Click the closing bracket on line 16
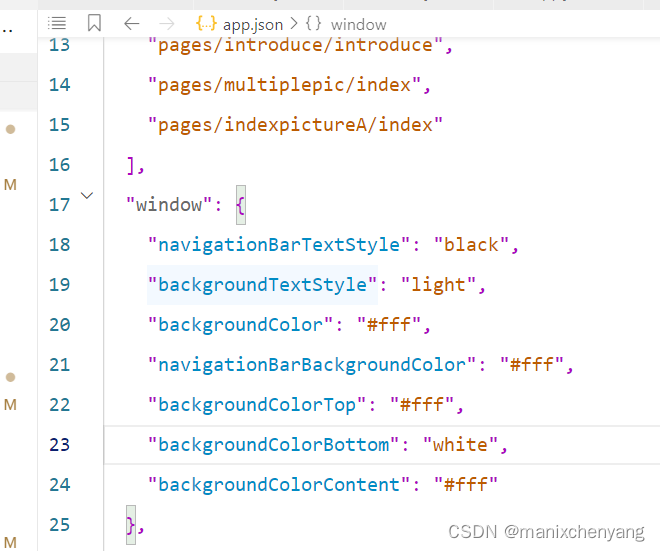The width and height of the screenshot is (660, 551). pyautogui.click(x=130, y=165)
